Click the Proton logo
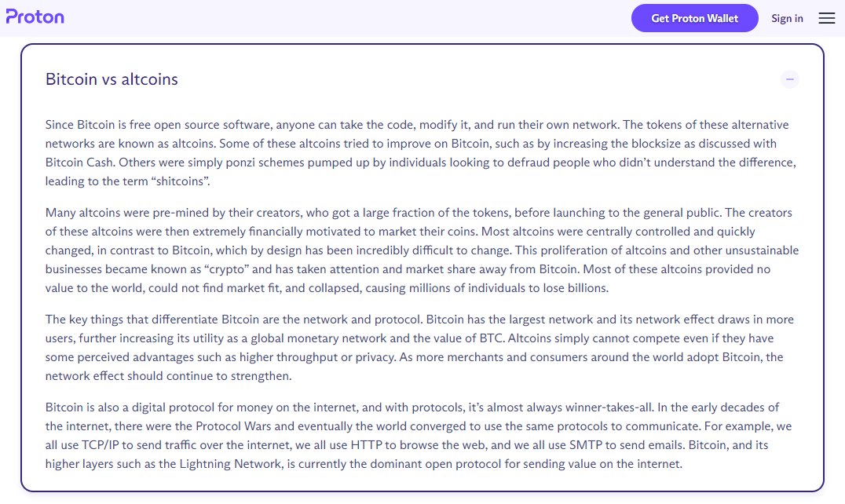 tap(35, 17)
